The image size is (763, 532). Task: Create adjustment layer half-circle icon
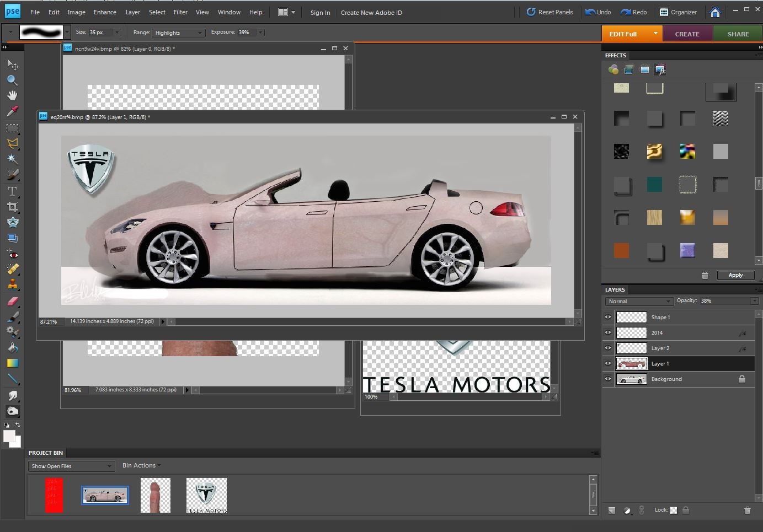(627, 510)
